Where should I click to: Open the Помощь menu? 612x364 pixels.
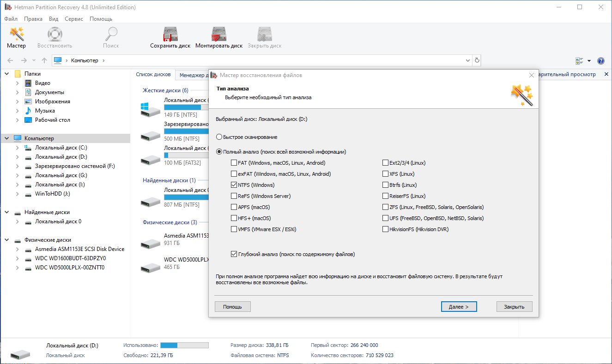[x=101, y=19]
